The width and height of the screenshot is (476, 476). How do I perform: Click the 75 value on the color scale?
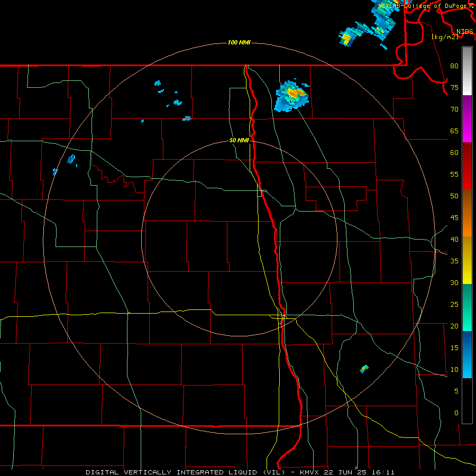tap(454, 87)
